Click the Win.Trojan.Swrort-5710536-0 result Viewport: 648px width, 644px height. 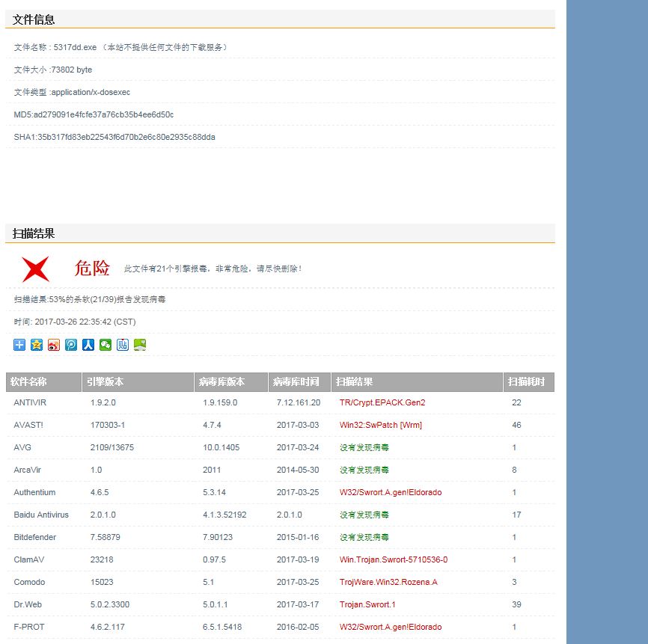[394, 559]
